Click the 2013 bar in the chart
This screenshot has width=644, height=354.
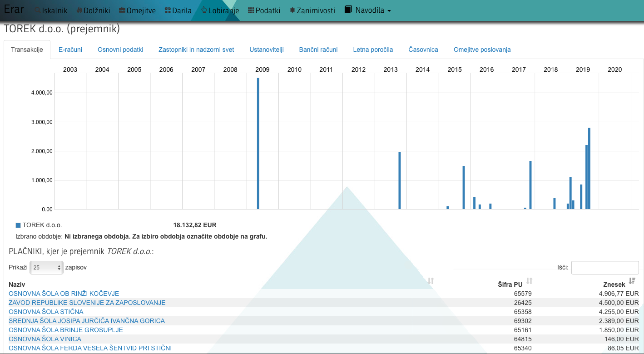(400, 181)
